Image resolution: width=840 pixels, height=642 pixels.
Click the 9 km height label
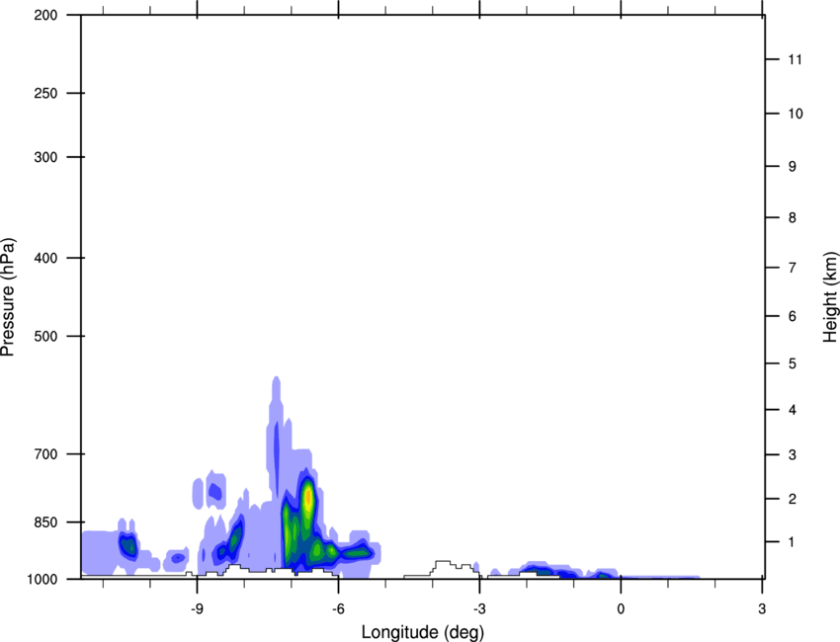click(x=793, y=167)
